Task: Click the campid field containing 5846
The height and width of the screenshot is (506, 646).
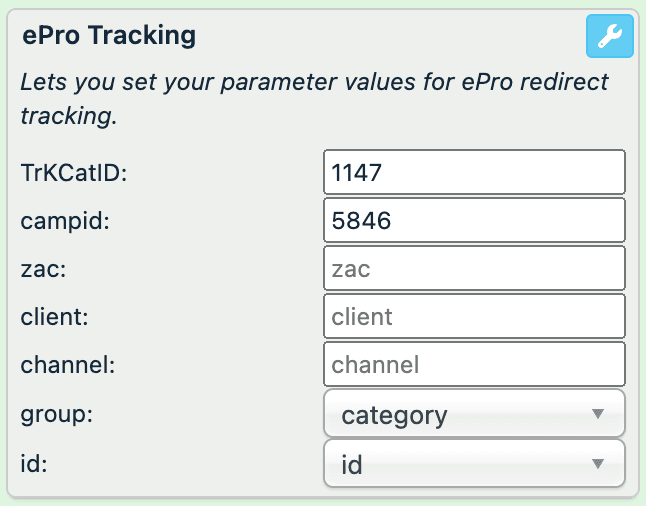Action: (x=475, y=220)
